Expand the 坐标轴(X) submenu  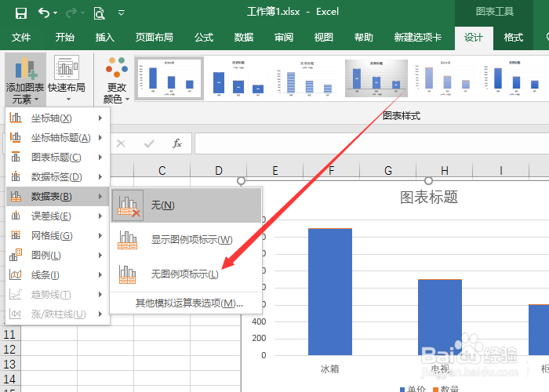[58, 118]
